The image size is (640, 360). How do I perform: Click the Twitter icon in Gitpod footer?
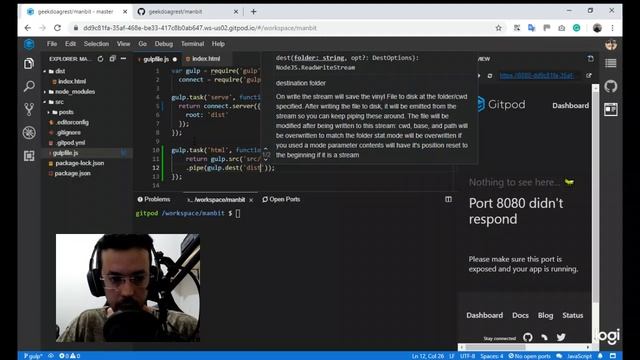coord(561,337)
